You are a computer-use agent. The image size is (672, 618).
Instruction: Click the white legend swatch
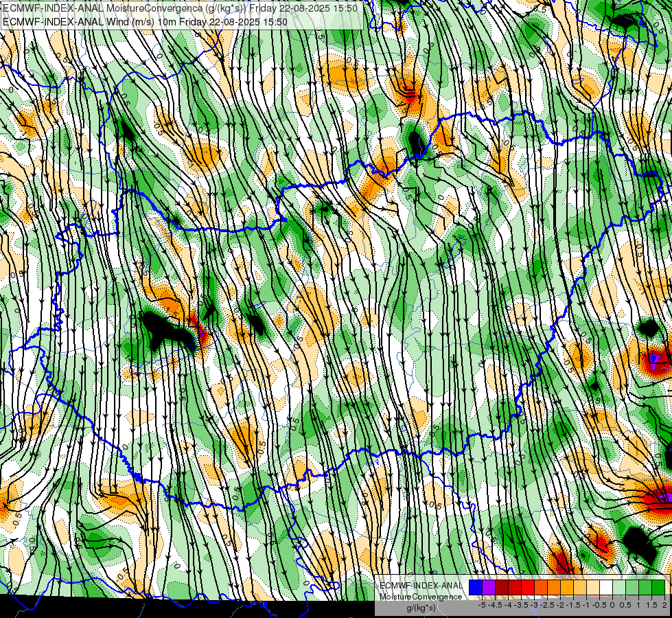click(606, 588)
